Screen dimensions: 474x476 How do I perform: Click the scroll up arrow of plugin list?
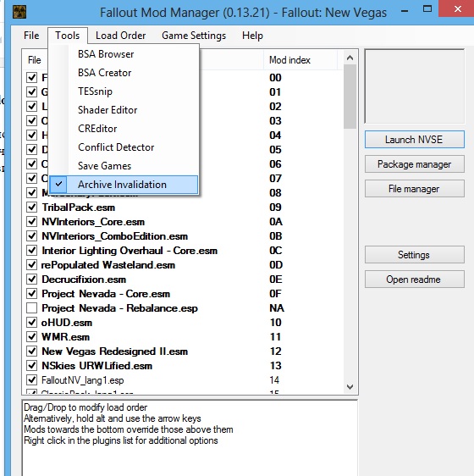[x=350, y=58]
